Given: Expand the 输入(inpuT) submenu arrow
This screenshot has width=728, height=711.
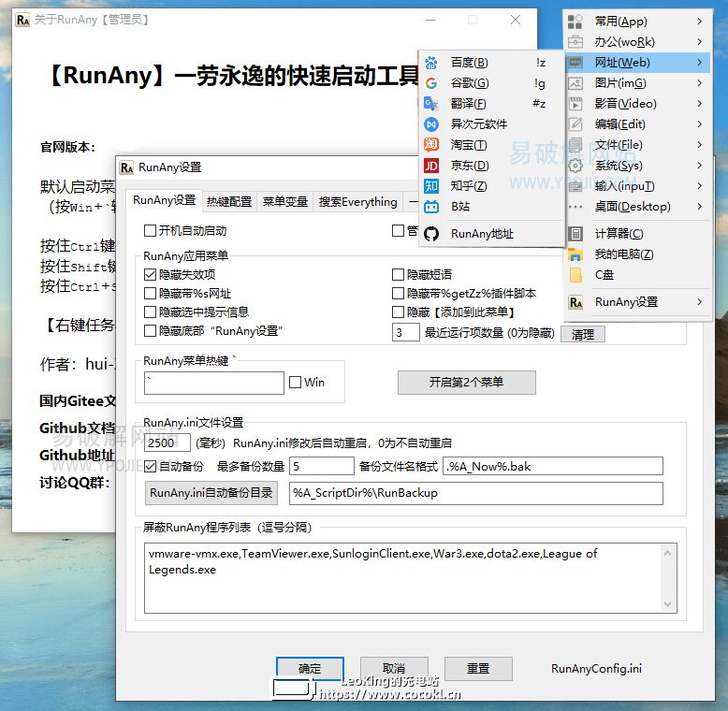Looking at the screenshot, I should point(699,186).
